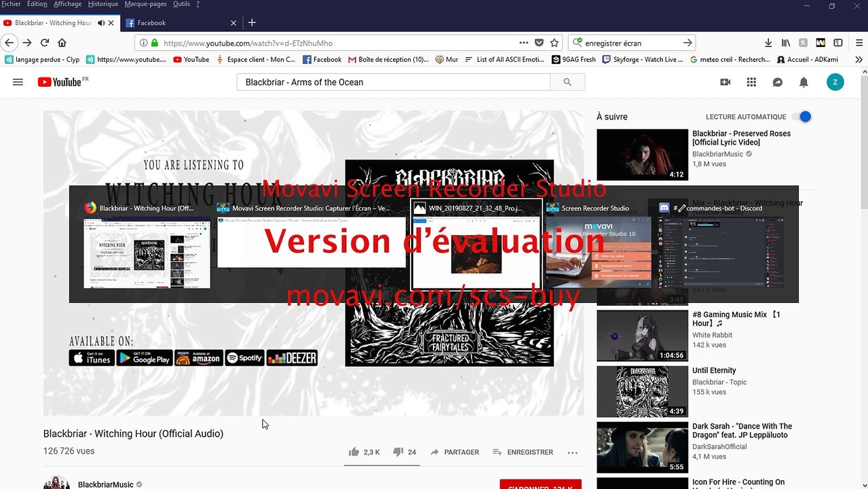
Task: Open more actions ellipsis below video
Action: click(572, 452)
